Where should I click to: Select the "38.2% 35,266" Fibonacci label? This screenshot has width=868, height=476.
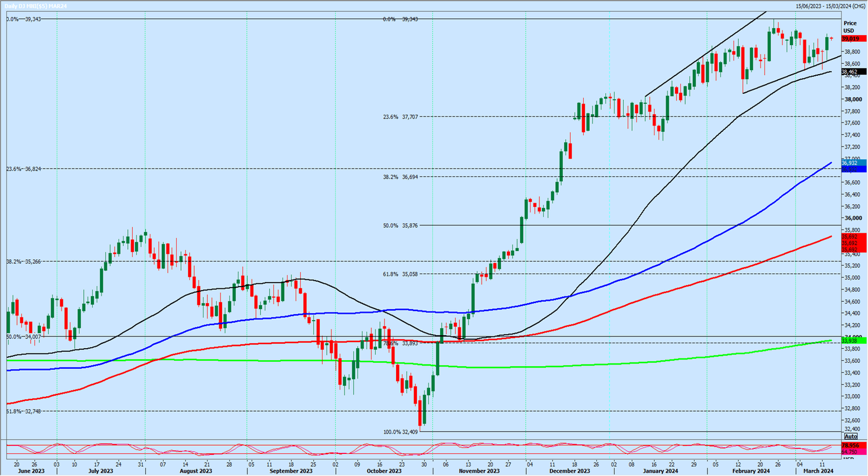23,262
